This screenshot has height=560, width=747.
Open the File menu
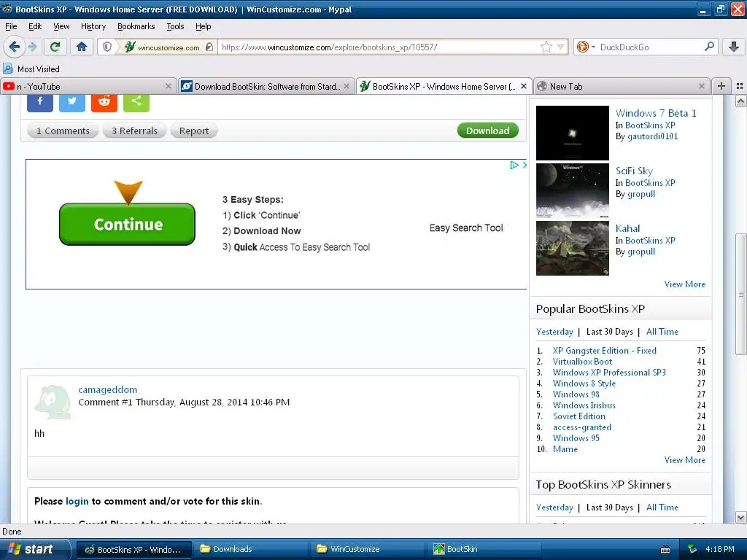pos(11,27)
